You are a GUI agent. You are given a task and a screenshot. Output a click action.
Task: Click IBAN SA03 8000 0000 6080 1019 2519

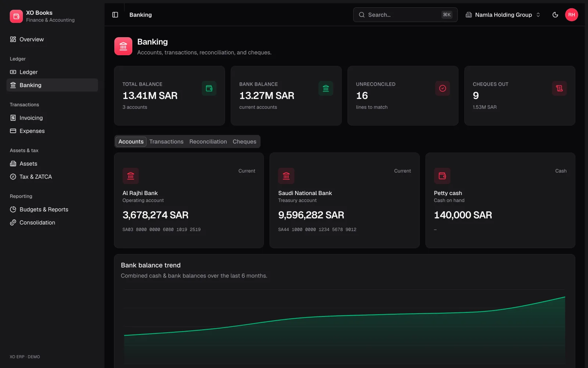pos(162,230)
